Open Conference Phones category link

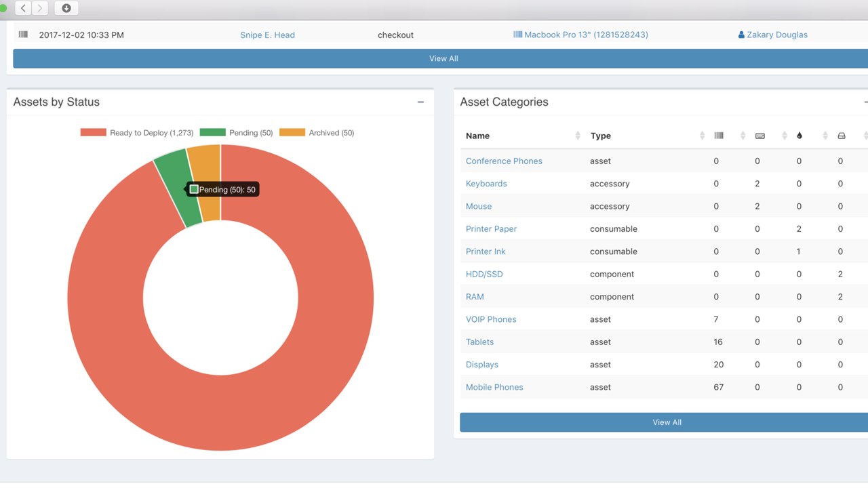point(504,161)
